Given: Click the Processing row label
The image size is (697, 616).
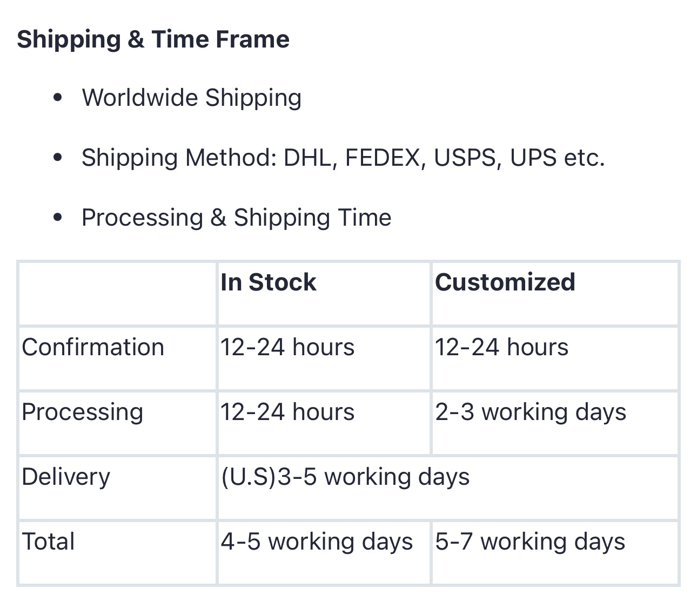Looking at the screenshot, I should click(x=83, y=412).
